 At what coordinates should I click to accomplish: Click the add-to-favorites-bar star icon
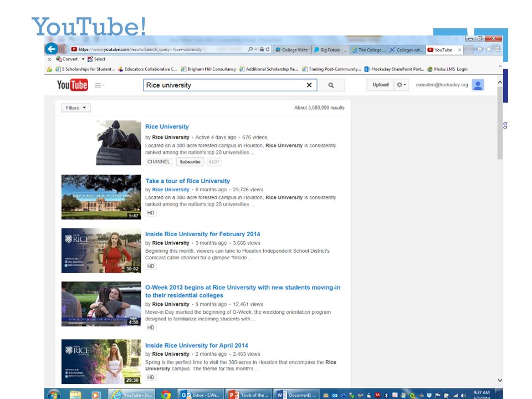49,69
